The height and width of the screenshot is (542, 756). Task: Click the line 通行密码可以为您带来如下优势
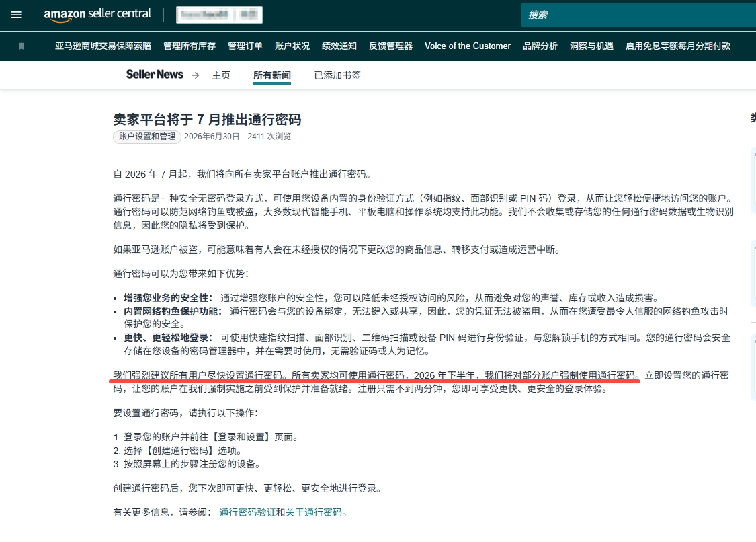181,274
